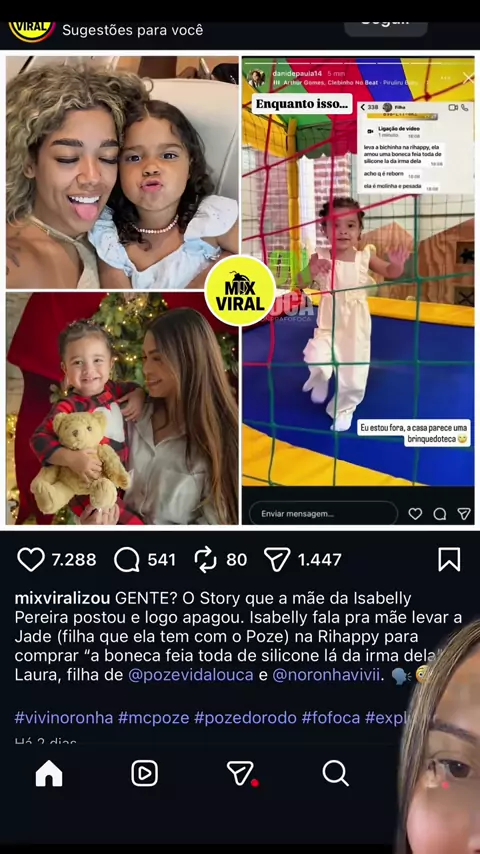Open the mixviralizou username in the caption
Image resolution: width=480 pixels, height=854 pixels.
coord(63,599)
